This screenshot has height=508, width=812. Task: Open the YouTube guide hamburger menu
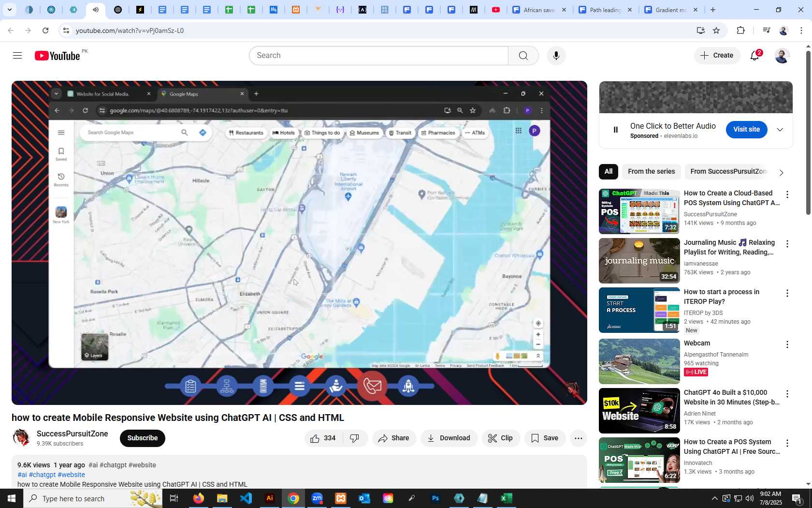point(17,56)
